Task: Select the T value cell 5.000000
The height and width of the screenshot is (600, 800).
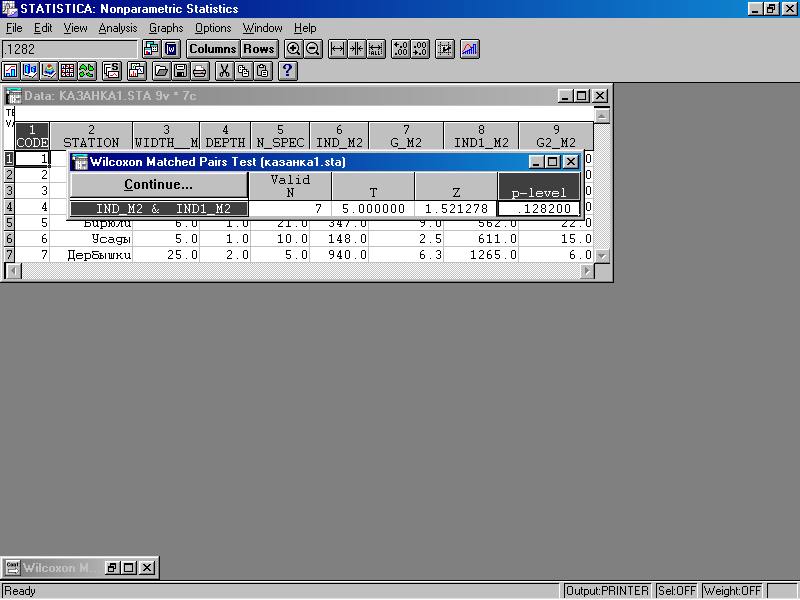Action: (x=373, y=208)
